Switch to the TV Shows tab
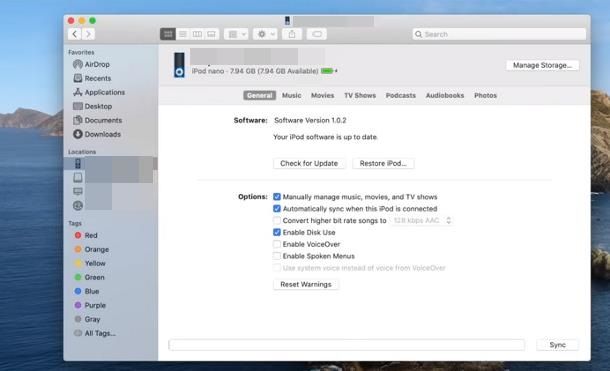 (x=360, y=95)
